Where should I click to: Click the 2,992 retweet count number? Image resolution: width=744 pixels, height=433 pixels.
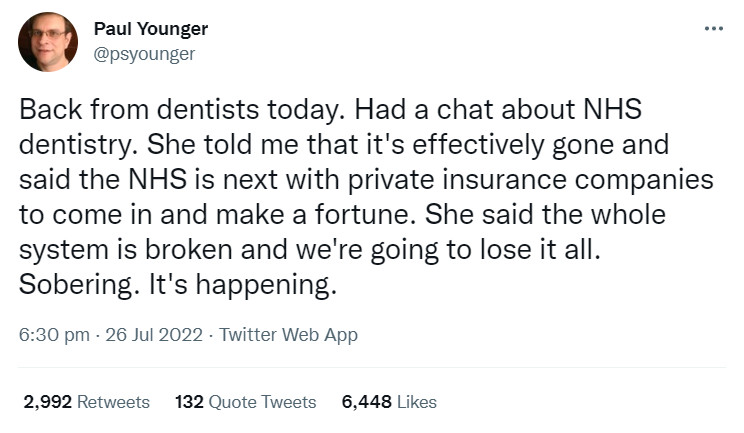47,402
